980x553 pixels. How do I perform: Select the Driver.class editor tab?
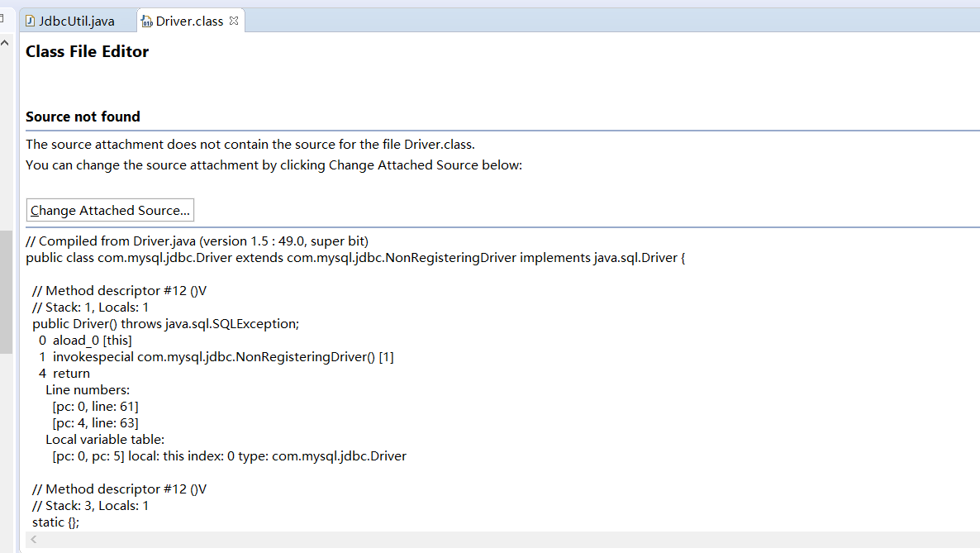189,21
